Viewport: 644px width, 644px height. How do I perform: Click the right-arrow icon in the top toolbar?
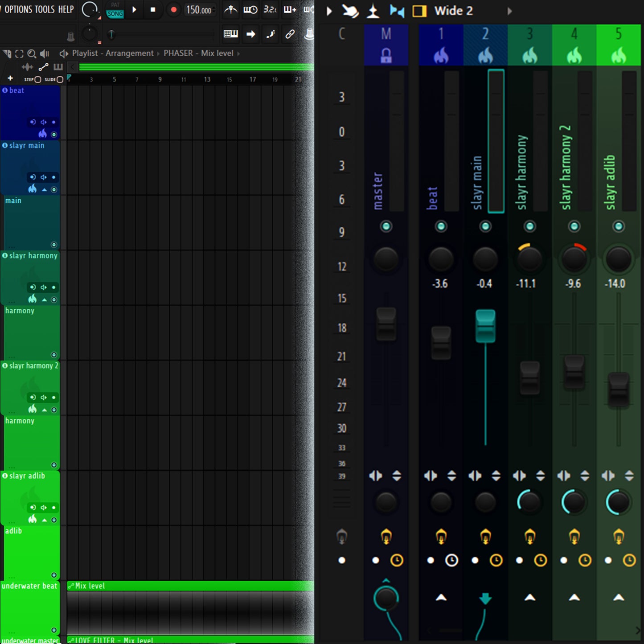coord(251,34)
